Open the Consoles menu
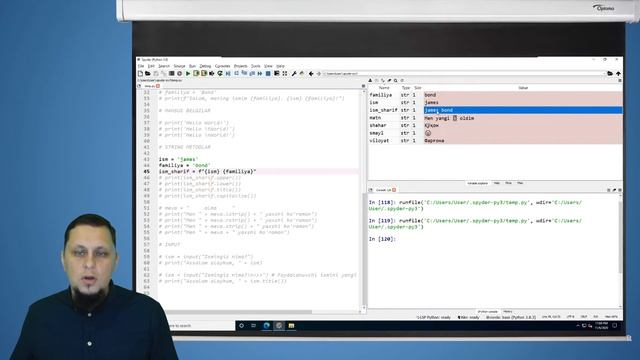The image size is (640, 360). pos(222,66)
